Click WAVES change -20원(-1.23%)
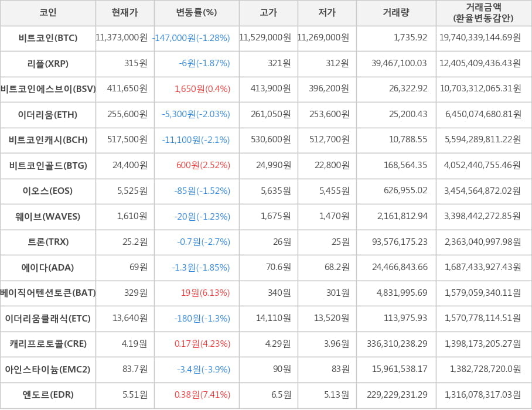 click(x=202, y=217)
